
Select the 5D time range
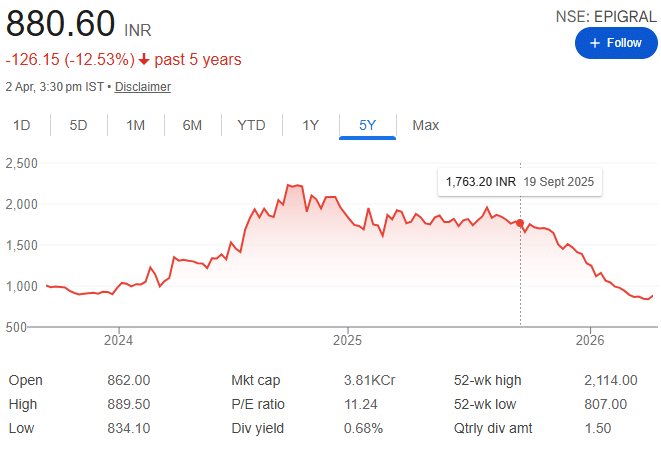pos(78,125)
